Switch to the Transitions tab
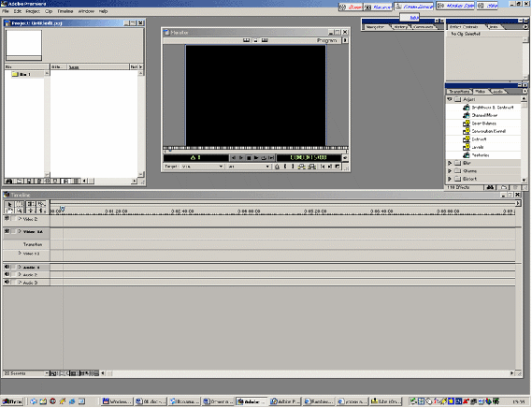Image resolution: width=532 pixels, height=408 pixels. [459, 92]
